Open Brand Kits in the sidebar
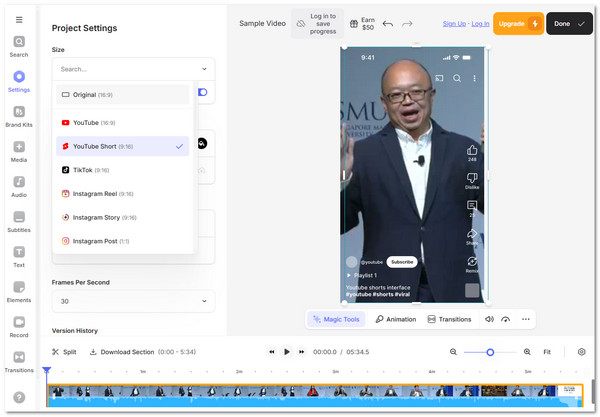 pyautogui.click(x=19, y=117)
